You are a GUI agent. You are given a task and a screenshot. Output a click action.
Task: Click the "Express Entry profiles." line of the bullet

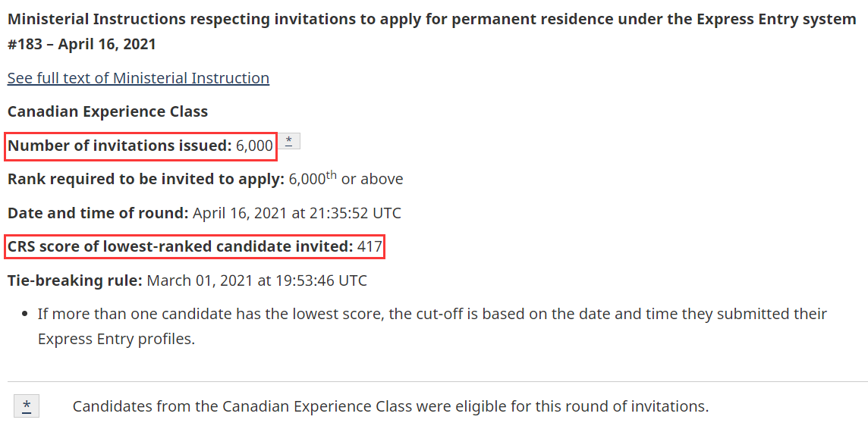pyautogui.click(x=116, y=339)
